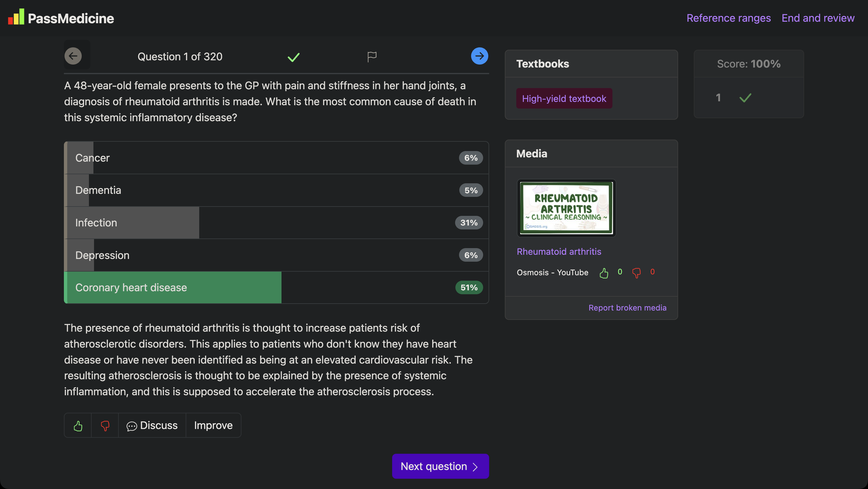Report broken media
This screenshot has height=489, width=868.
(627, 308)
